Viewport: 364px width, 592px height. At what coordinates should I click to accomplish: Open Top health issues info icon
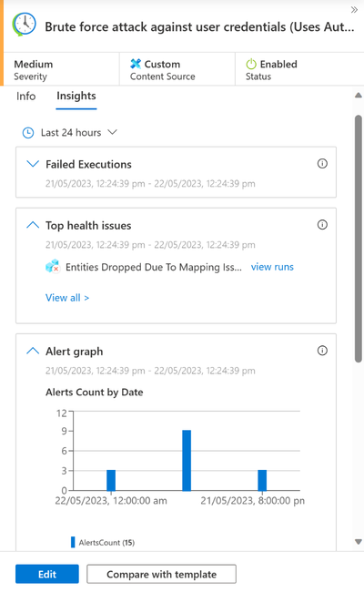322,225
